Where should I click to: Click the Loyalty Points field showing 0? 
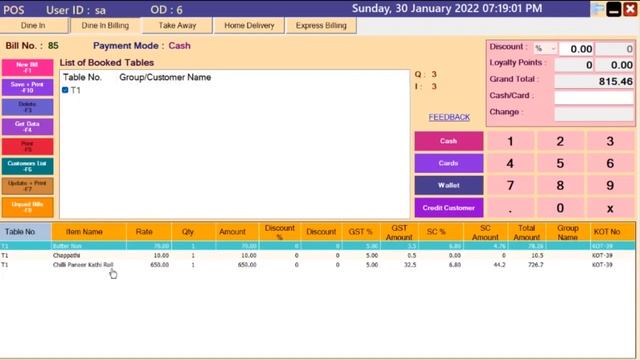[x=574, y=64]
